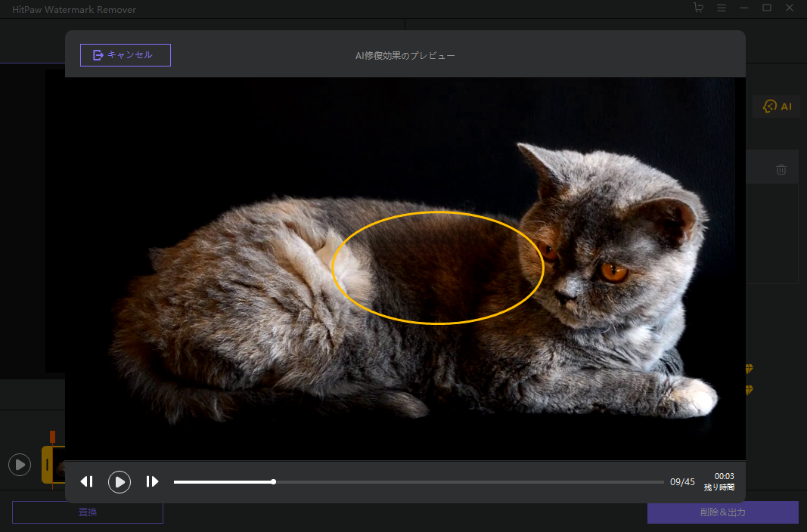Step back to the previous frame
Viewport: 807px width, 532px height.
87,481
